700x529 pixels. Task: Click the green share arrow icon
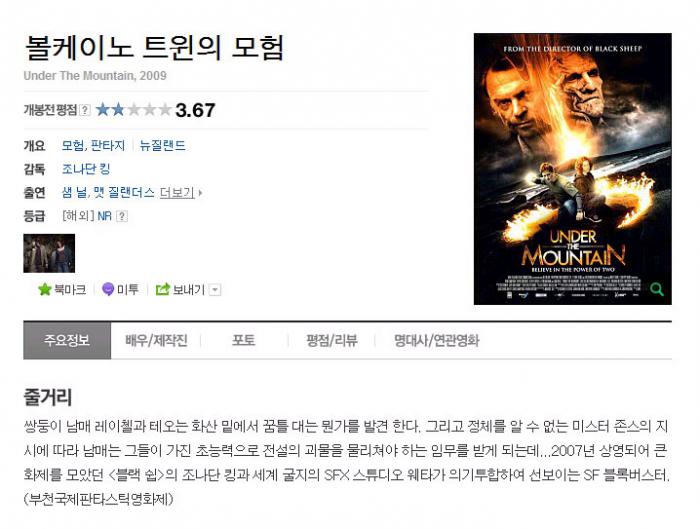pyautogui.click(x=162, y=289)
